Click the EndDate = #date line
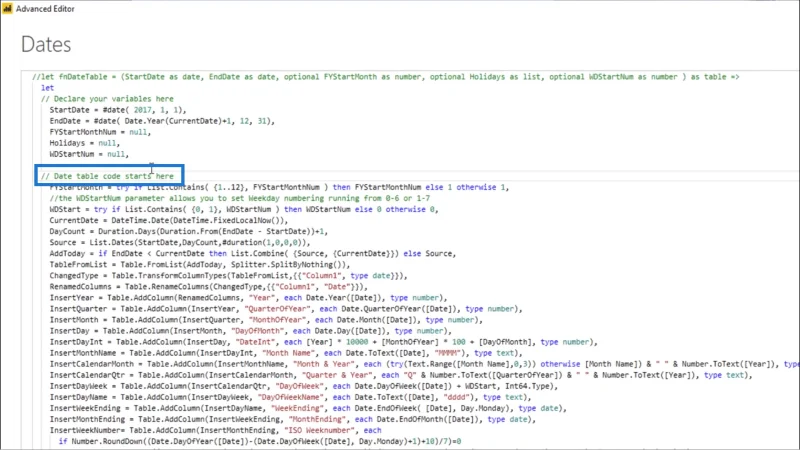 pos(162,121)
